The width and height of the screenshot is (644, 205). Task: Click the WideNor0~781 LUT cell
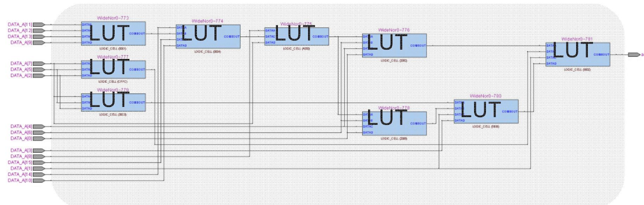pyautogui.click(x=578, y=55)
